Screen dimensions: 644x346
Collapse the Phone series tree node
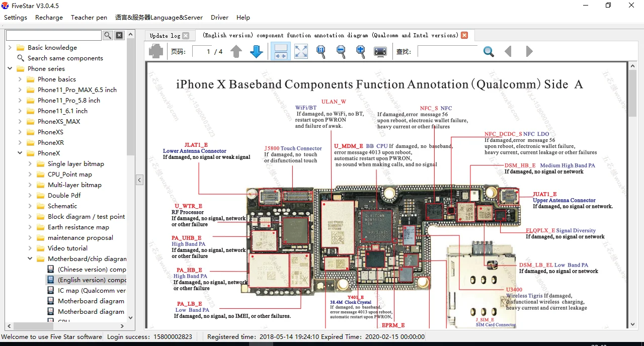10,69
